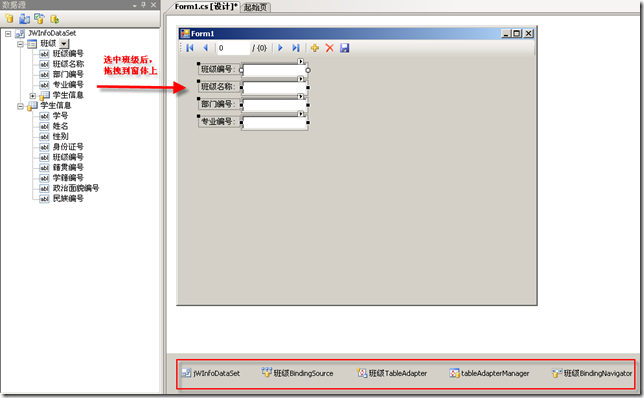Select 民族编号 field in the tree
Screen dimensions: 644x398
pyautogui.click(x=68, y=198)
